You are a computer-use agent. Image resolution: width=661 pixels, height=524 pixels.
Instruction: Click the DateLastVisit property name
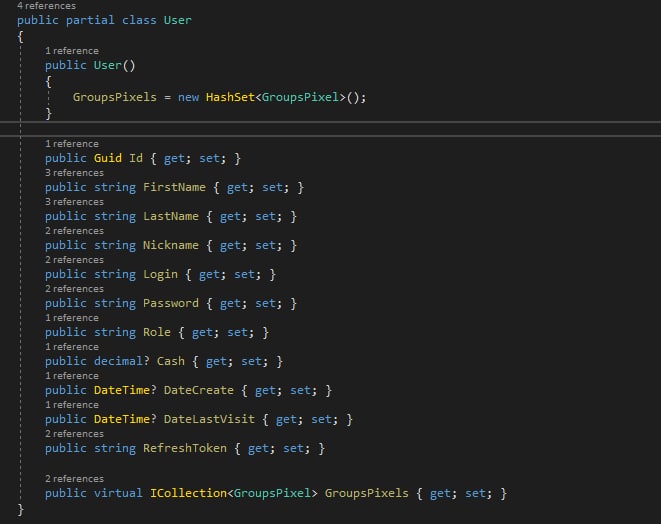click(209, 419)
